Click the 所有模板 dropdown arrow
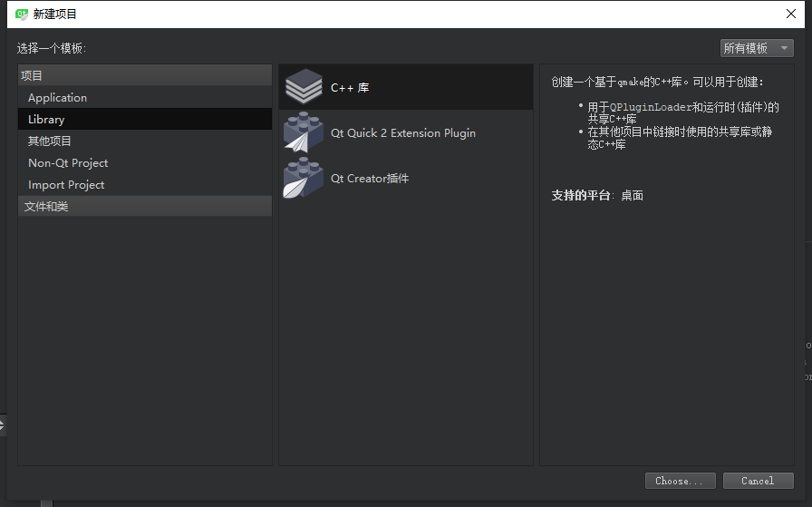Image resolution: width=812 pixels, height=507 pixels. 784,48
